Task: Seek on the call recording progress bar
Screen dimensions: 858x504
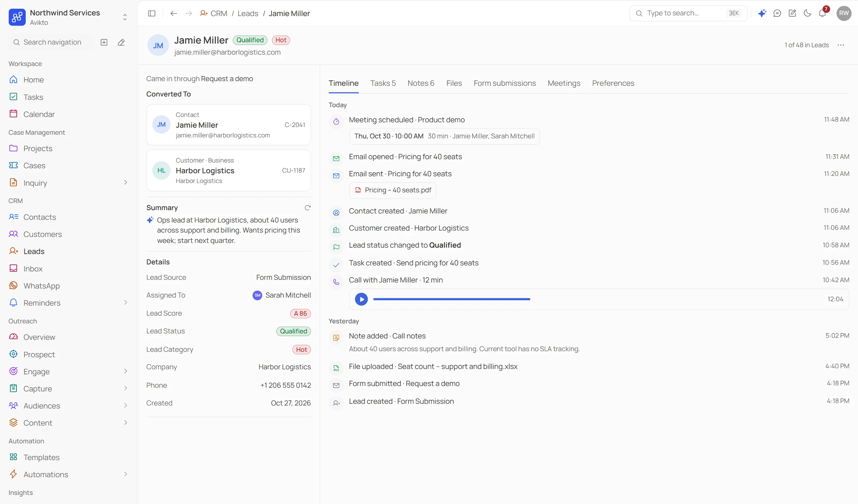Action: coord(451,299)
